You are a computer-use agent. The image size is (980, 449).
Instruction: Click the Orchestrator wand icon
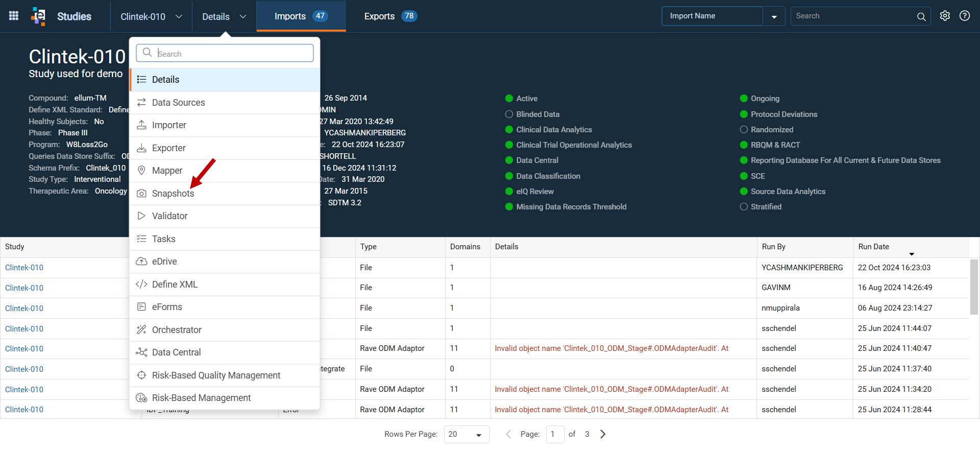coord(141,330)
